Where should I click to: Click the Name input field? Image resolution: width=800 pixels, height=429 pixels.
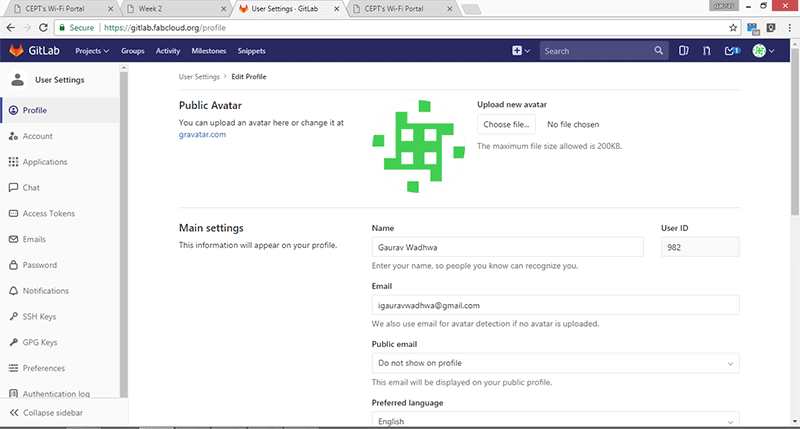pyautogui.click(x=506, y=247)
